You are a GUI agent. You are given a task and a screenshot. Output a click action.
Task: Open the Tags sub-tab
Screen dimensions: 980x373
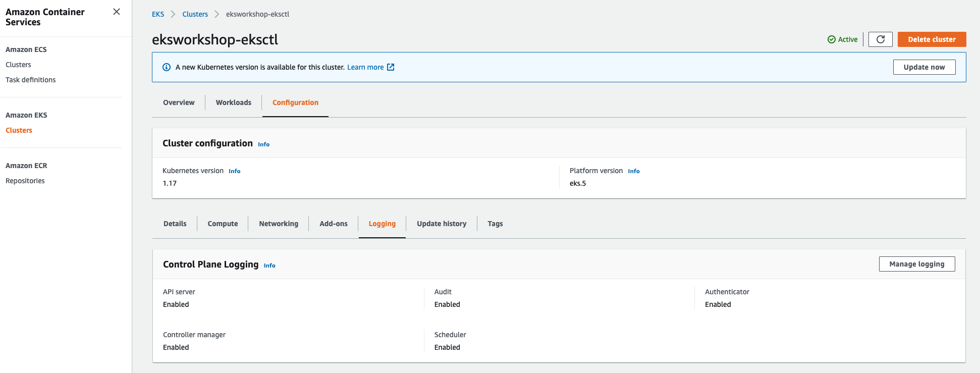[495, 224]
